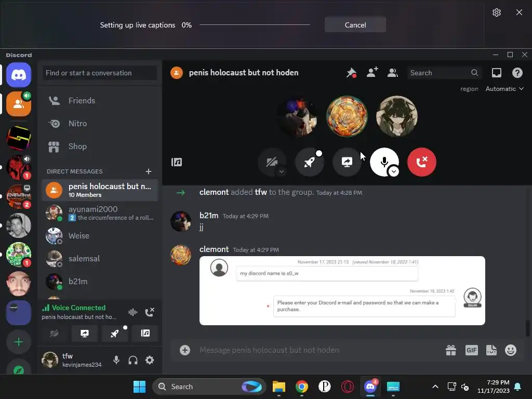
Task: Send a gift icon in message bar
Action: pyautogui.click(x=451, y=350)
